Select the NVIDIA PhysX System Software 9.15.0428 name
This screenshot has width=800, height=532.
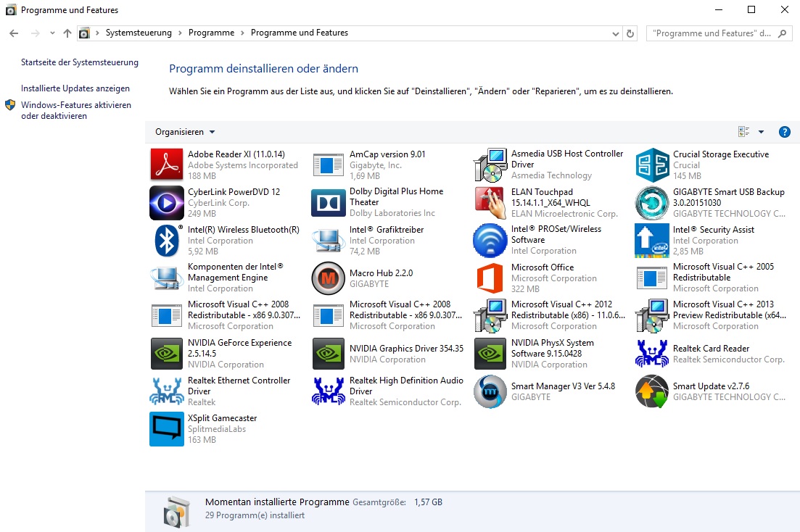click(x=553, y=348)
